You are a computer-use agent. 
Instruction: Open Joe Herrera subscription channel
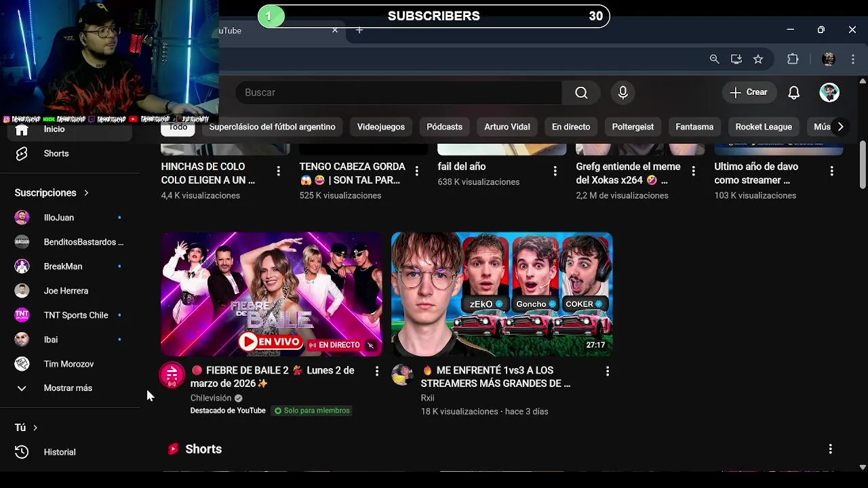coord(70,291)
